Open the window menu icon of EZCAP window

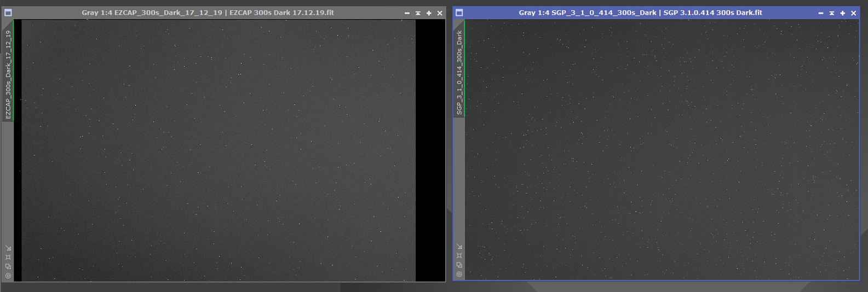[x=8, y=13]
